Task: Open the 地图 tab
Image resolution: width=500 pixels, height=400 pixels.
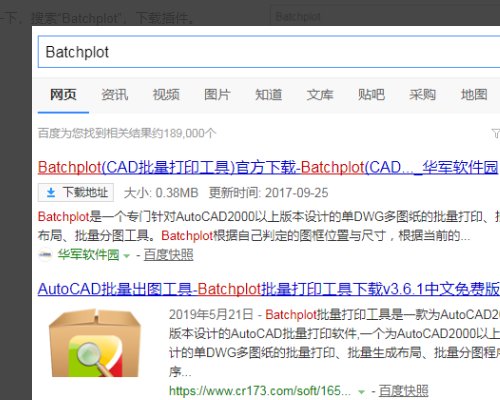Action: [x=474, y=95]
